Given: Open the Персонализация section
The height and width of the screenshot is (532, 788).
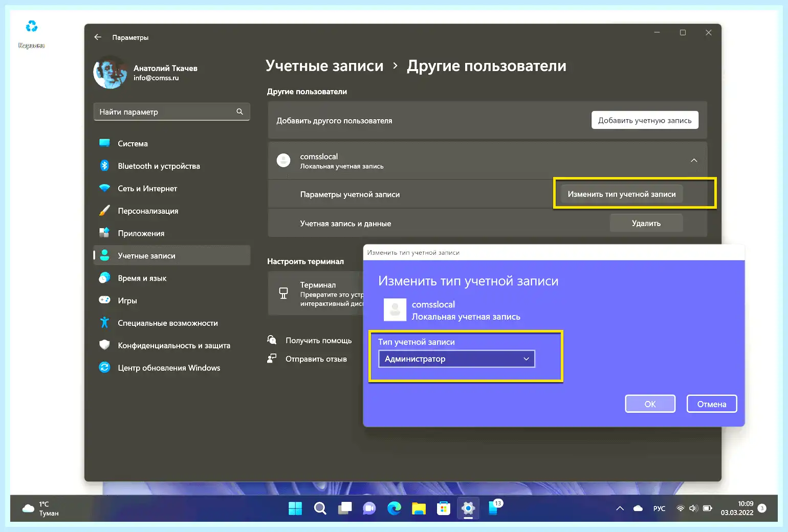Looking at the screenshot, I should click(x=171, y=211).
